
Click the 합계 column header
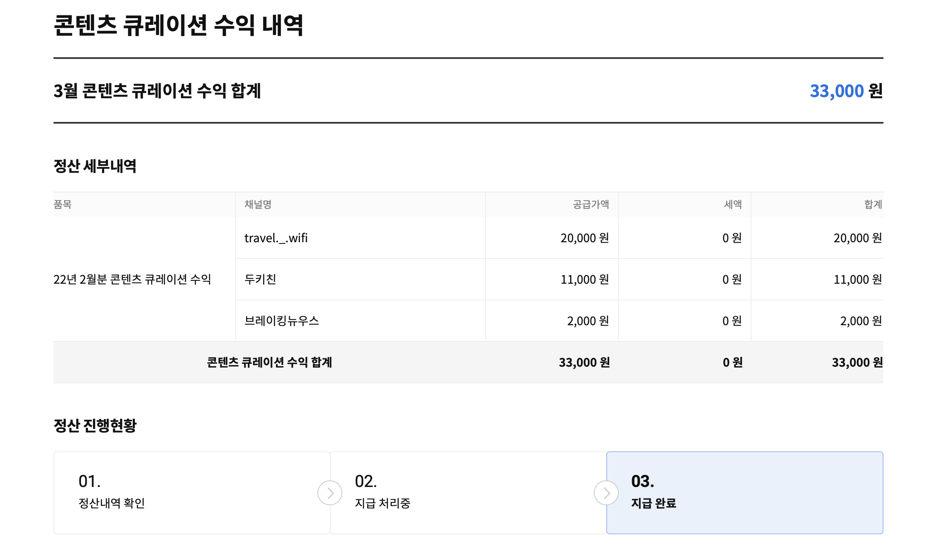click(x=873, y=205)
